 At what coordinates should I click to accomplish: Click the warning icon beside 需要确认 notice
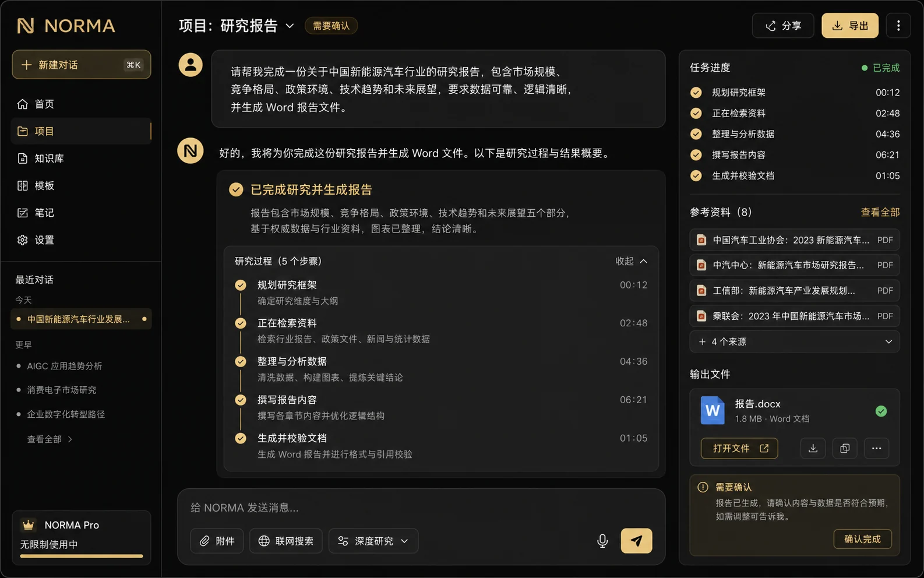click(x=703, y=487)
